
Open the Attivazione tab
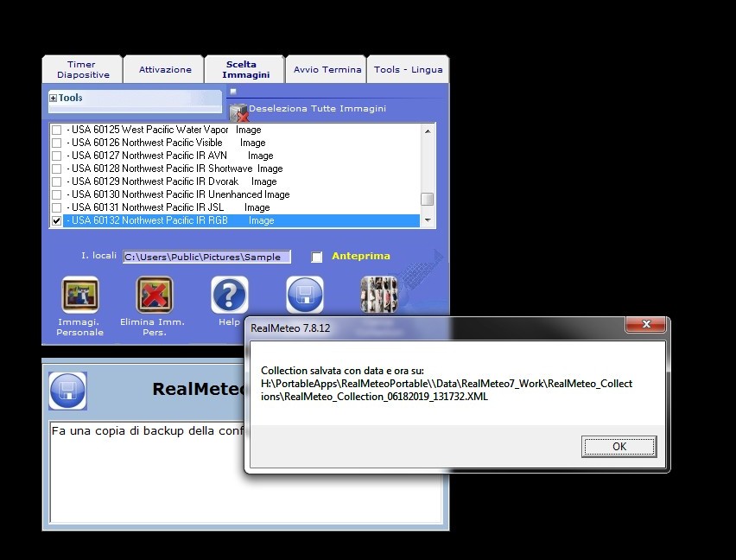pyautogui.click(x=164, y=69)
